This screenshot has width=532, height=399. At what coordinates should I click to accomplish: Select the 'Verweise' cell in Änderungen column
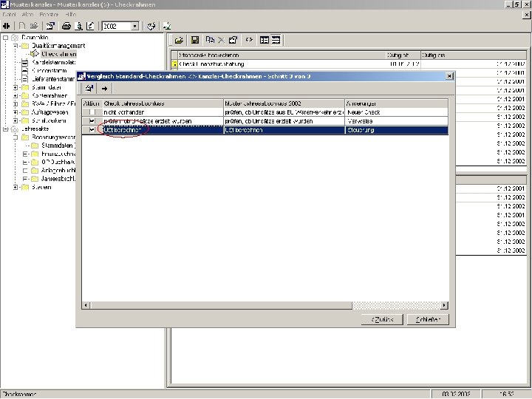pos(396,120)
